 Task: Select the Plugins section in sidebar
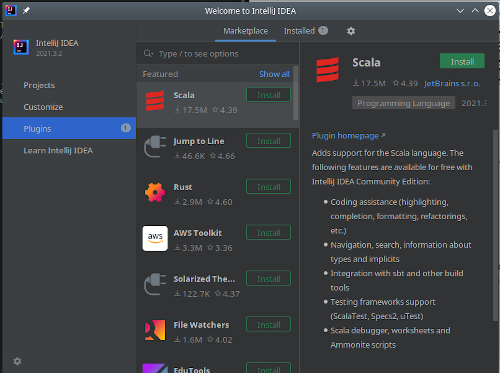click(69, 128)
